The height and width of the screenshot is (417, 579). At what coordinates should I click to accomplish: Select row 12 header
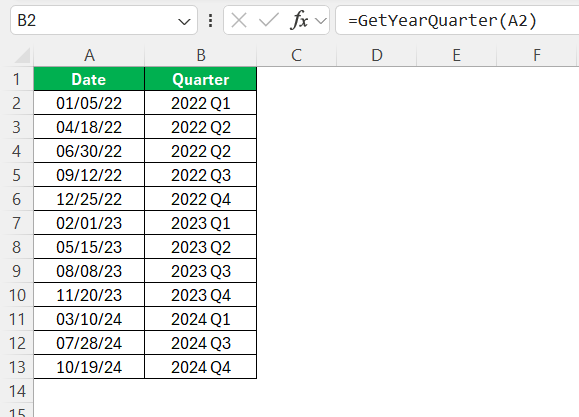click(x=17, y=343)
